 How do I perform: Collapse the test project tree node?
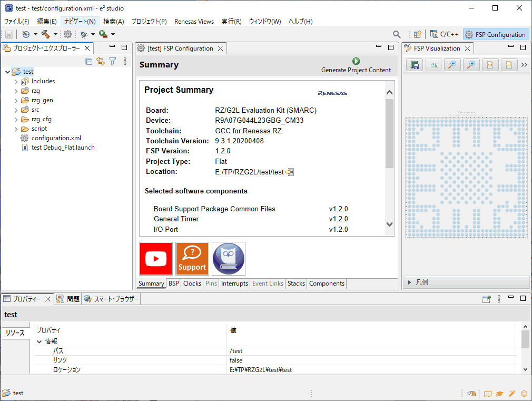7,72
